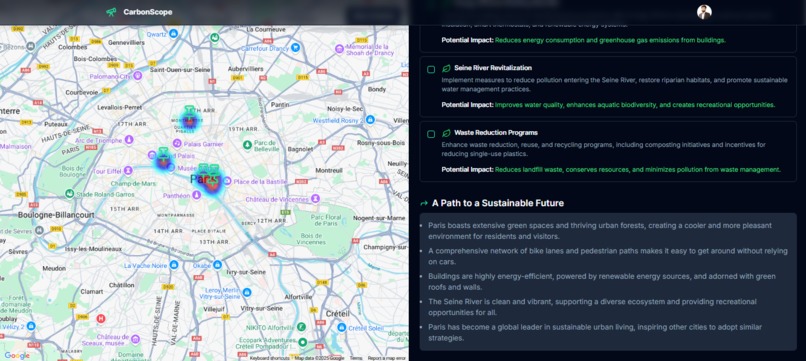Click the Quartz shopping pin on map
806x361 pixels.
174,33
